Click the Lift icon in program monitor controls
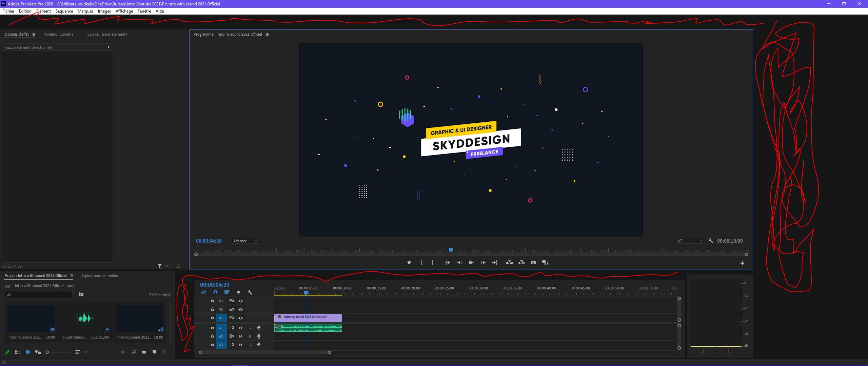 pyautogui.click(x=509, y=262)
